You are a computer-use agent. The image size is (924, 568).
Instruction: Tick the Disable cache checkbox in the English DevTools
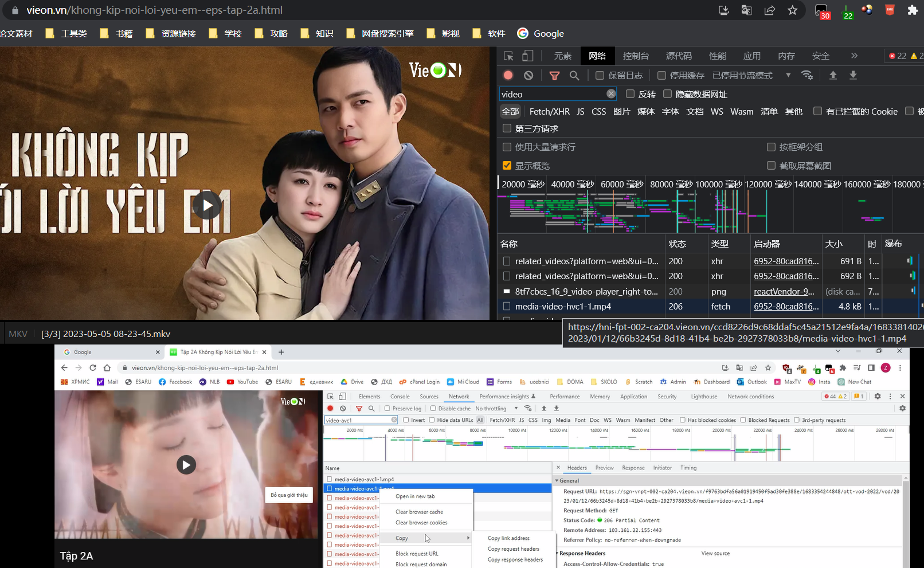[x=432, y=409]
